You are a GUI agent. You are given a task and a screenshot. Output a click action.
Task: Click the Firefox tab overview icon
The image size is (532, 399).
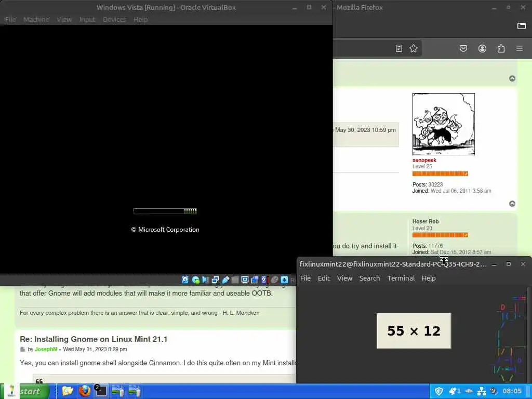(x=522, y=26)
